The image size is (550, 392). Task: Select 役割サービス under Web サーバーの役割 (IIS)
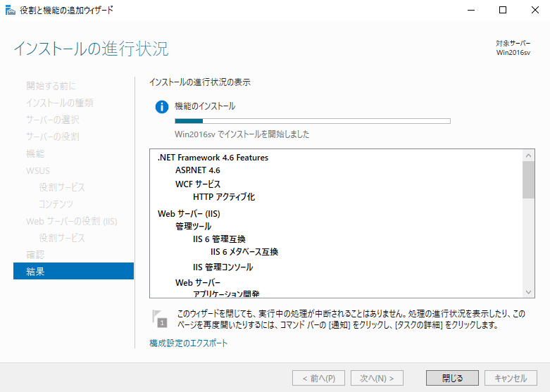click(x=62, y=238)
